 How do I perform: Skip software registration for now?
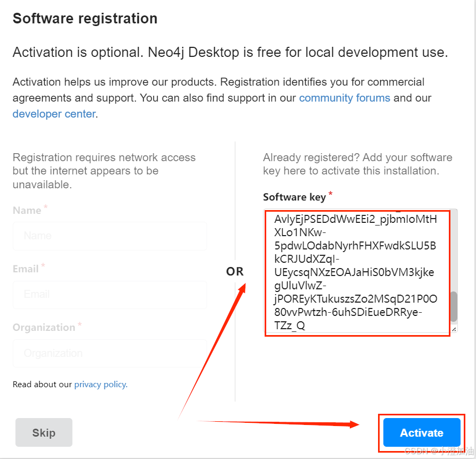(x=44, y=432)
